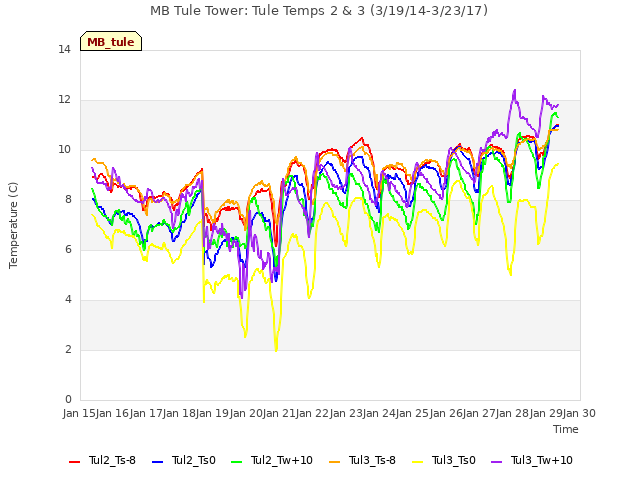Image resolution: width=640 pixels, height=480 pixels.
Task: Click the Jan 29 x-axis label
Action: click(x=546, y=413)
